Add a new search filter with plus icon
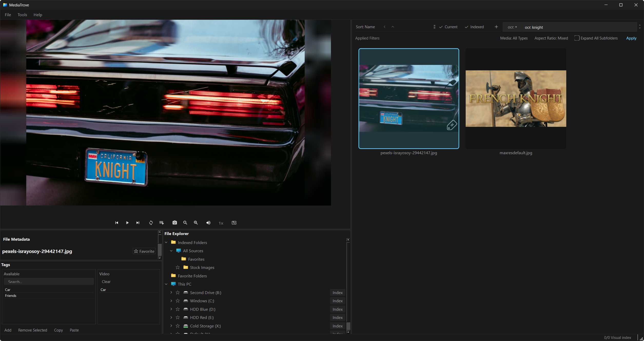Viewport: 644px width, 341px height. 496,27
